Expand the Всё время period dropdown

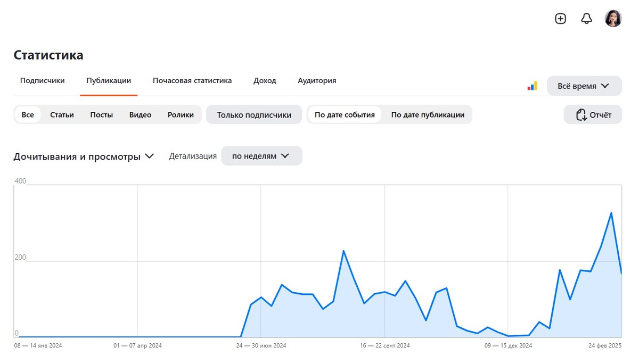click(x=584, y=86)
